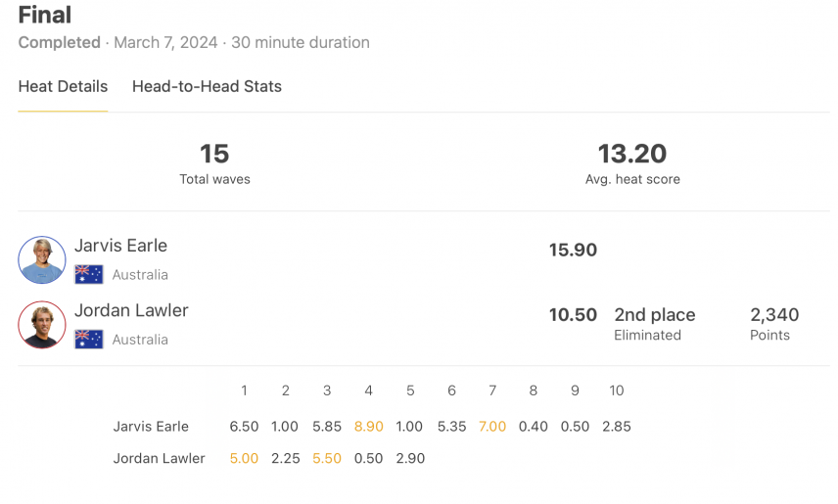Click the 2,340 Points value
The height and width of the screenshot is (504, 838).
point(774,323)
